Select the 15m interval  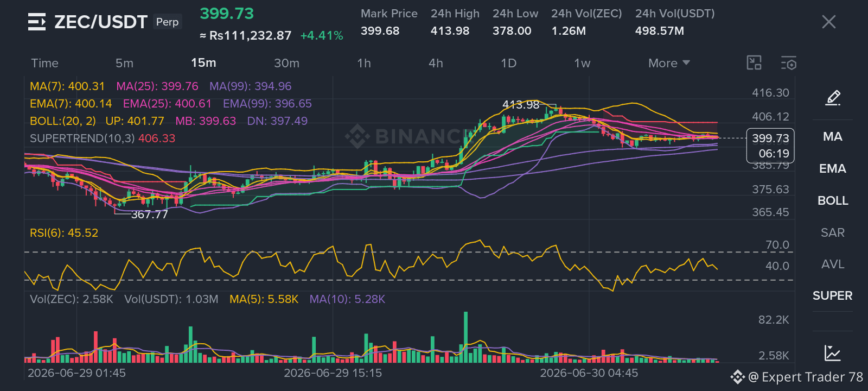point(203,63)
